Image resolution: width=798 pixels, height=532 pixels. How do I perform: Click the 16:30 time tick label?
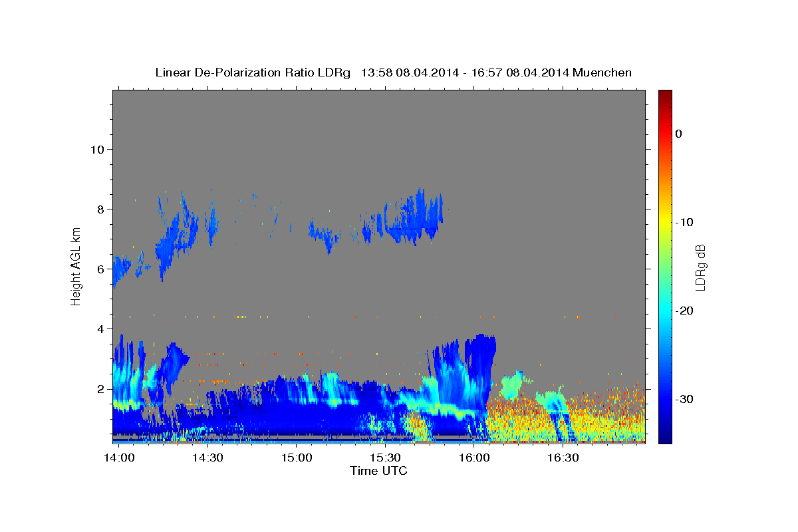563,458
